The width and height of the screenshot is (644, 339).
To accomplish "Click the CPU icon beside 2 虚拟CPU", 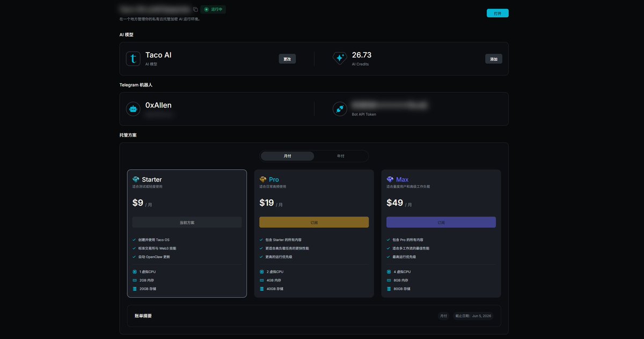I will click(x=261, y=272).
